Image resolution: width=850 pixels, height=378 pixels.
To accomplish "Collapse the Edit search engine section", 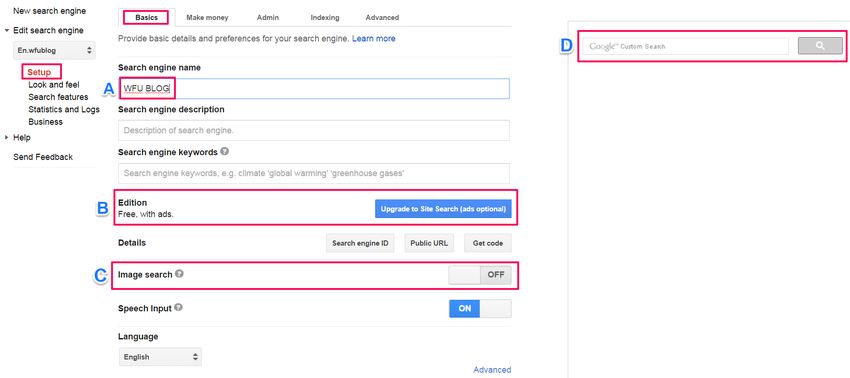I will (7, 30).
